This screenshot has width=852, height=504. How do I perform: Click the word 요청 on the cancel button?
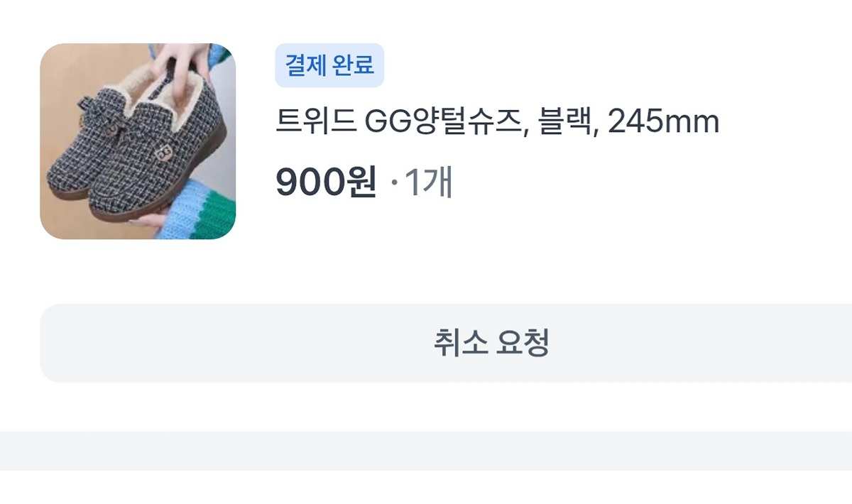[x=523, y=343]
